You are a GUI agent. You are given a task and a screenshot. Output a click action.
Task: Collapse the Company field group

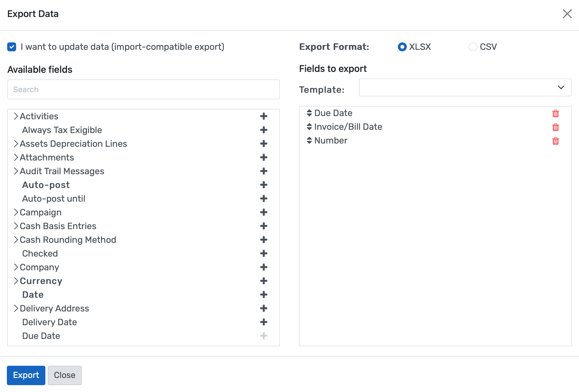(x=16, y=267)
